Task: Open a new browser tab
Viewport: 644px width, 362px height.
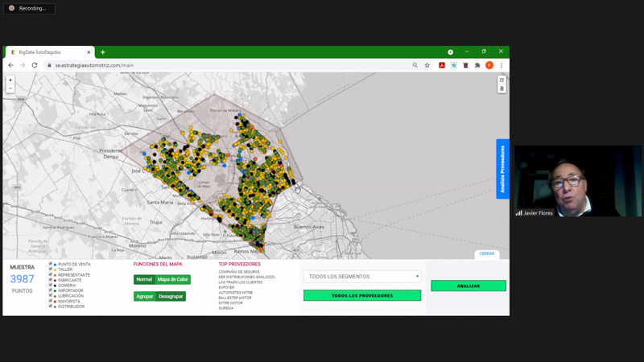Action: click(103, 52)
